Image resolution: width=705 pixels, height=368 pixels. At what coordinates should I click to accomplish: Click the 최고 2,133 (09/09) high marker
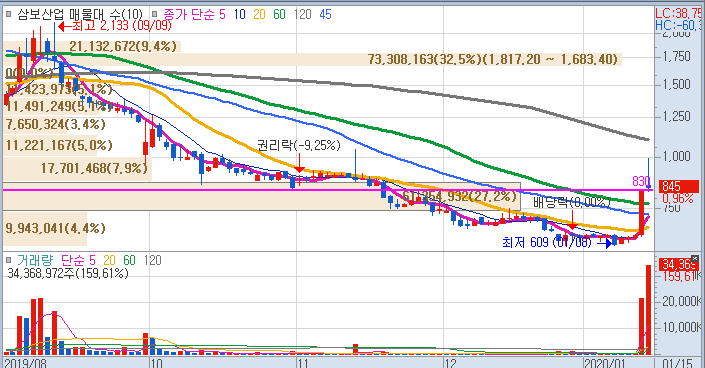coord(115,26)
